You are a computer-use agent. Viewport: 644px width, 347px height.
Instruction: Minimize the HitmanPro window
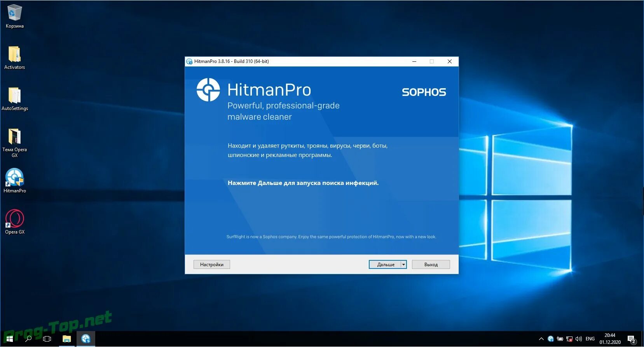click(414, 61)
